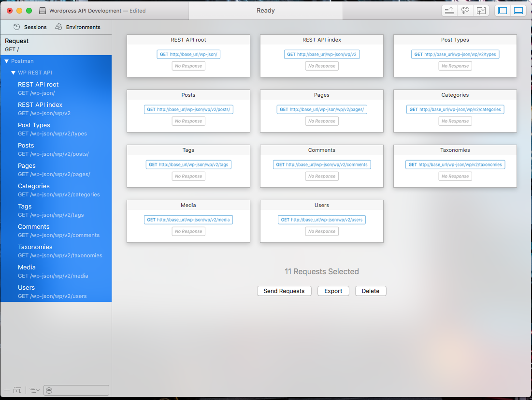Select REST API root in the sidebar

[x=56, y=89]
